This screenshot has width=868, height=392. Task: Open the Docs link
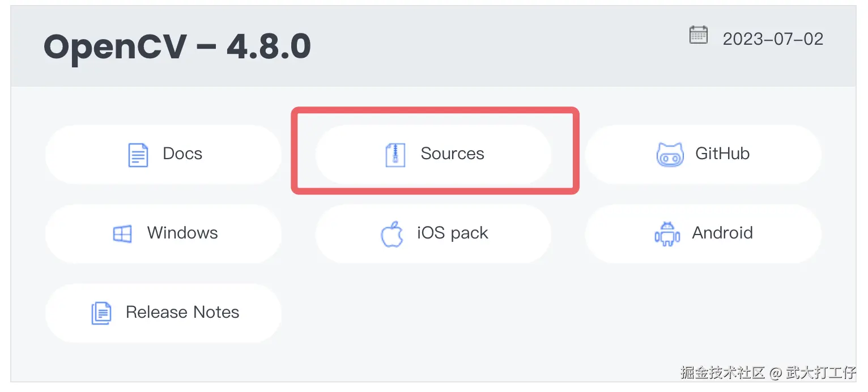click(x=163, y=154)
